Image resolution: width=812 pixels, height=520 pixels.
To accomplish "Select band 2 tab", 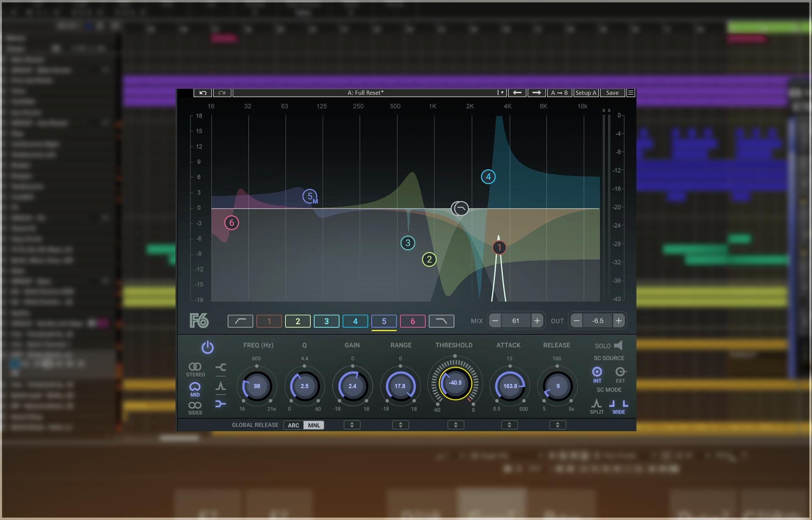I will (298, 321).
